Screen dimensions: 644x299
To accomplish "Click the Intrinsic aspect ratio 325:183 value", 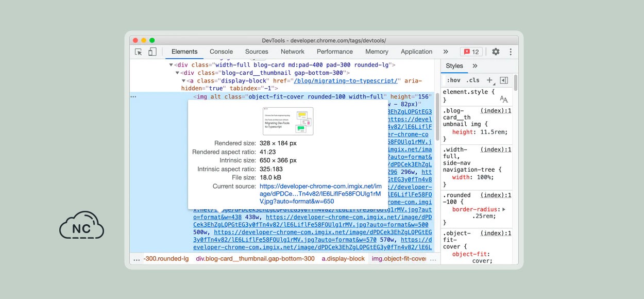I will click(272, 169).
